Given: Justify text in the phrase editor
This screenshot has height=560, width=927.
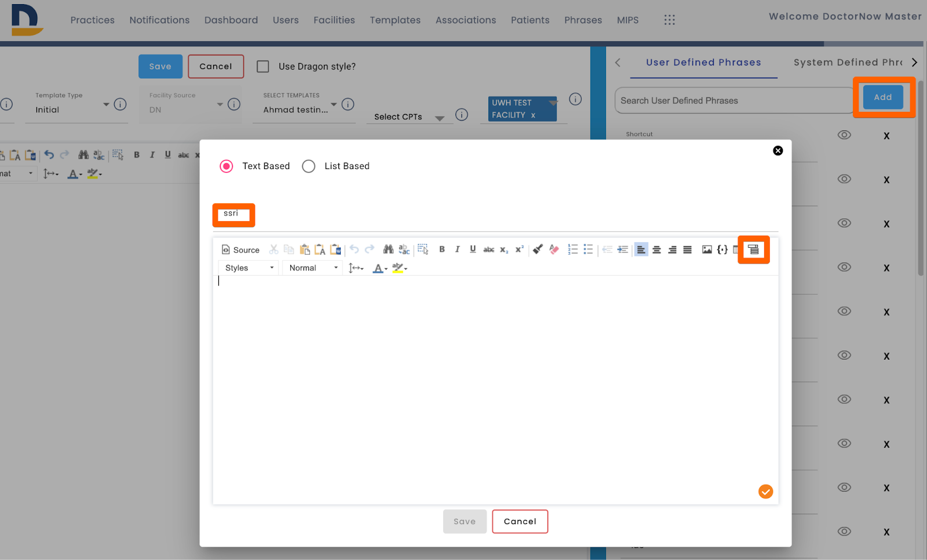Looking at the screenshot, I should [x=688, y=250].
